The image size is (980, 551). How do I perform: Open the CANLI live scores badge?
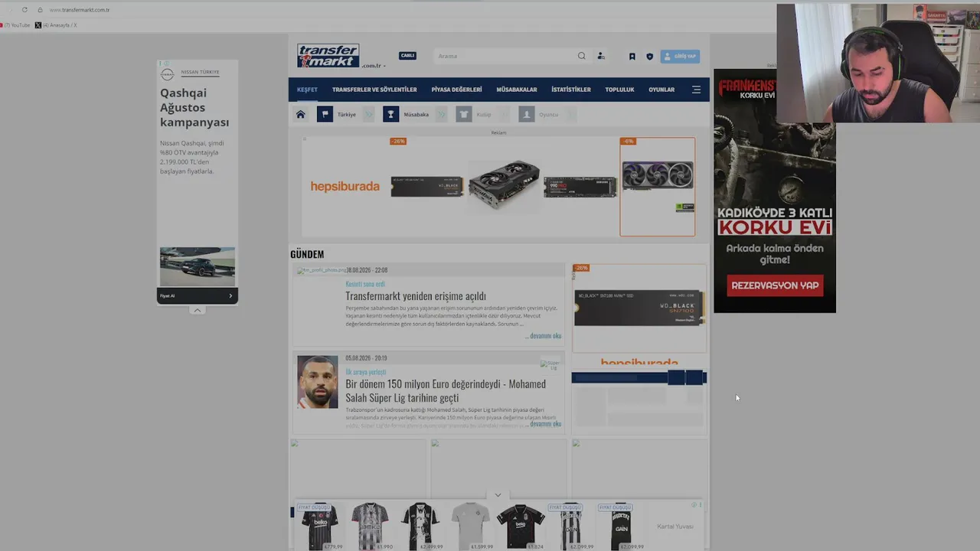point(407,55)
